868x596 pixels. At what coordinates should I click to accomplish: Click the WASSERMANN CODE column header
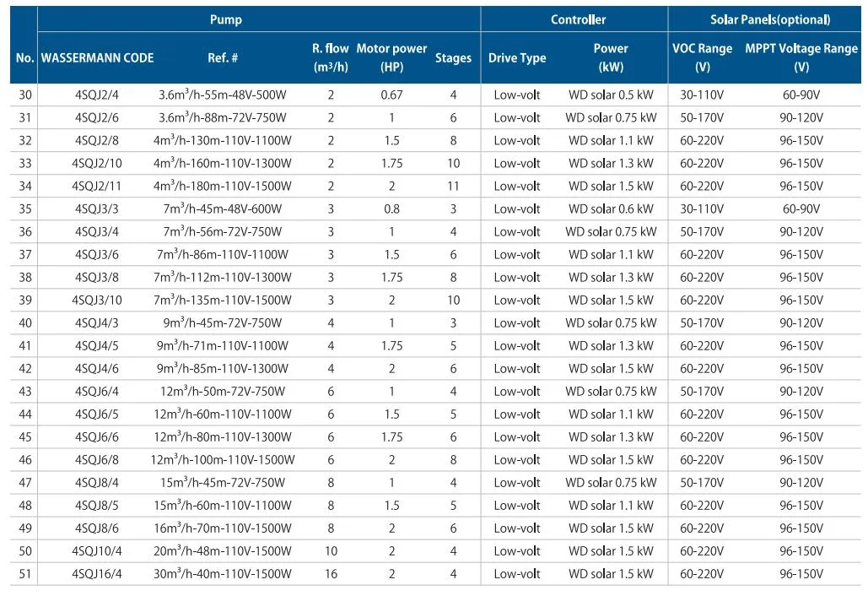point(99,58)
